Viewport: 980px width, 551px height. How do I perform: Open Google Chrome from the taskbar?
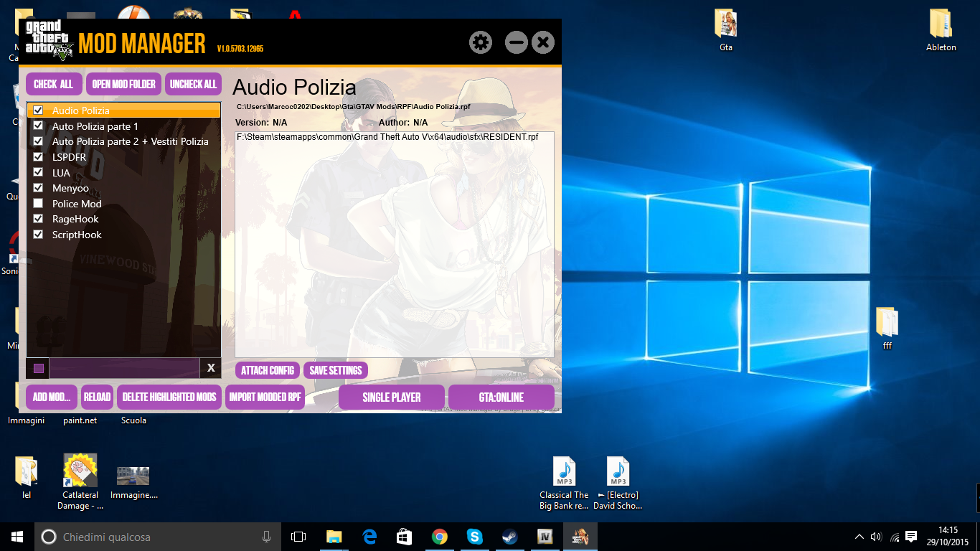pos(440,537)
